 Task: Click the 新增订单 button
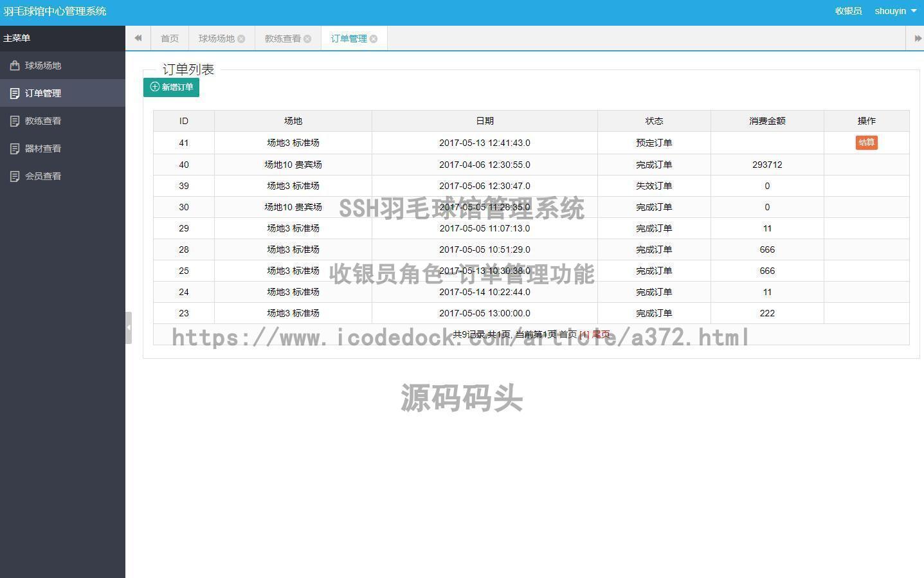pos(171,87)
